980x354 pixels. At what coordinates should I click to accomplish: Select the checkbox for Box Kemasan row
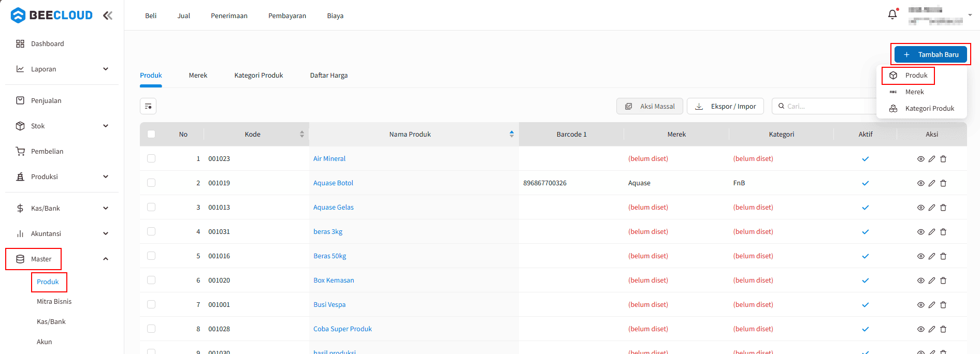(151, 280)
